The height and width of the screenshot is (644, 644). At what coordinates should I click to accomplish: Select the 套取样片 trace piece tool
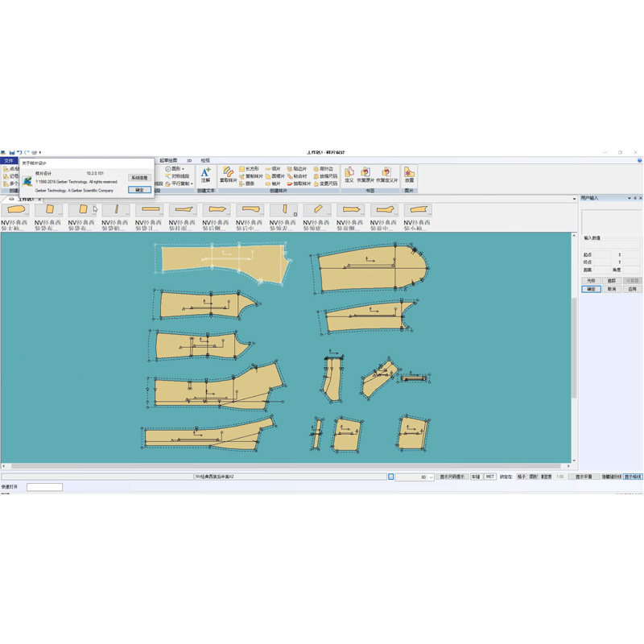228,175
